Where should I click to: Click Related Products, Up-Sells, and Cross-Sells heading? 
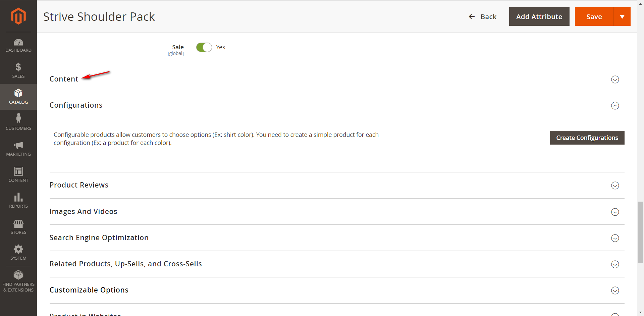coord(126,264)
